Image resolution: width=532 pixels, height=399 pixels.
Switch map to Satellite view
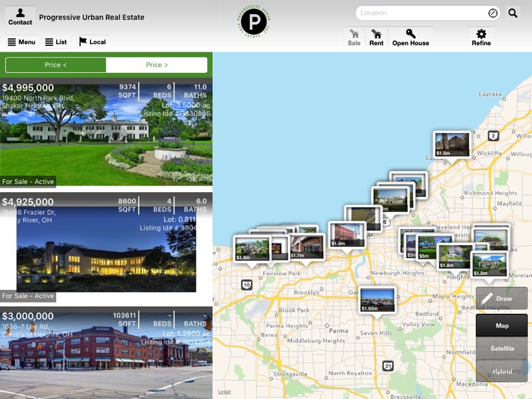(x=501, y=348)
